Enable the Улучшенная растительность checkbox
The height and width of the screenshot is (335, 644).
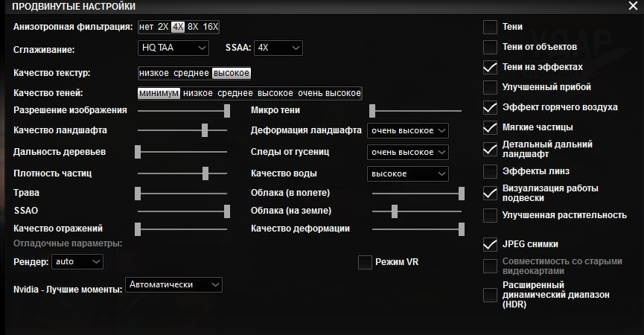(490, 216)
